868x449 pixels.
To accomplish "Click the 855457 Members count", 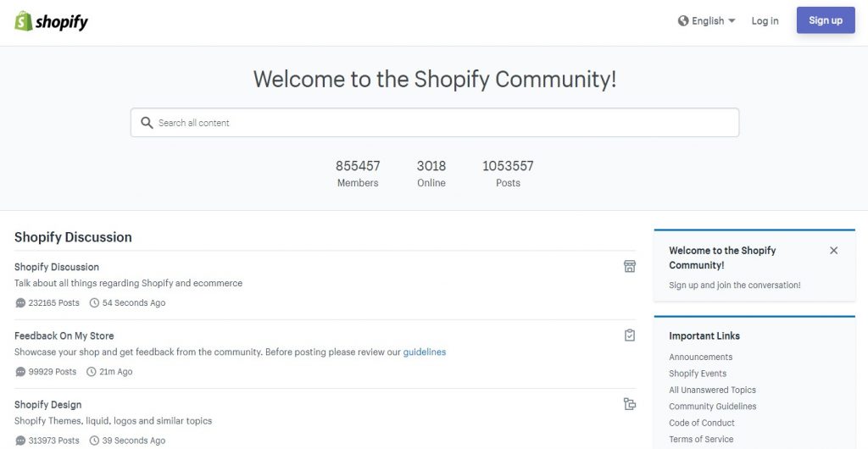I will [358, 174].
